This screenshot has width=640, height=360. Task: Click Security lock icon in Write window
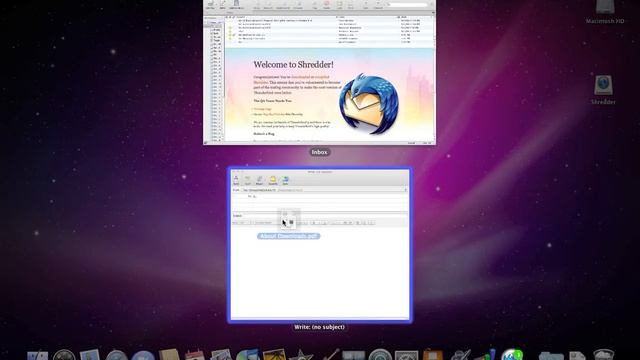pyautogui.click(x=273, y=180)
